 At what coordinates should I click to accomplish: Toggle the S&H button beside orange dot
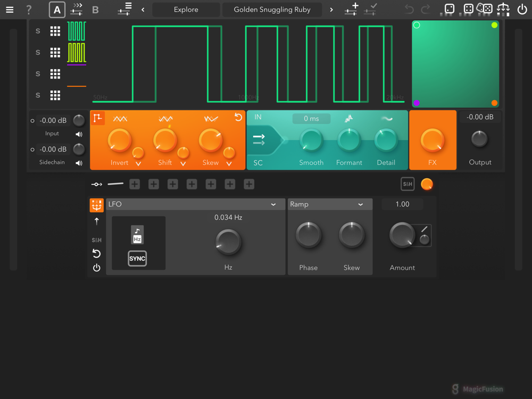408,184
